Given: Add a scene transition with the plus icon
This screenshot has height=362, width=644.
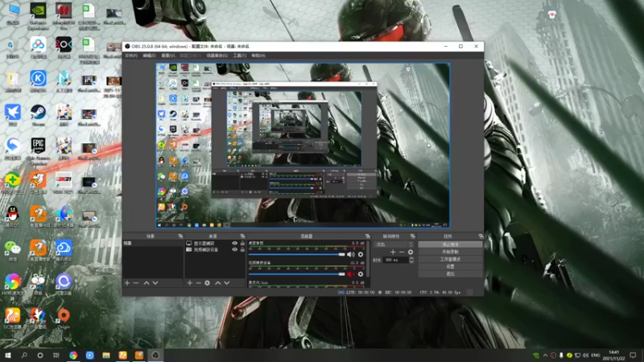Looking at the screenshot, I should [393, 252].
